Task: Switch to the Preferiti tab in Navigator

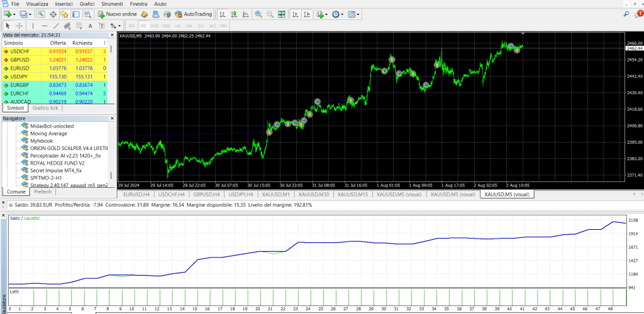Action: (x=43, y=192)
